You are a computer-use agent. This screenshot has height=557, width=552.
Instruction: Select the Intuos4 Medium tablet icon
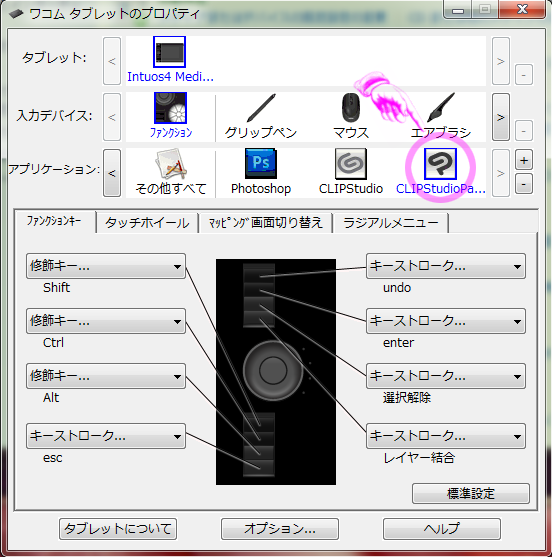(169, 52)
